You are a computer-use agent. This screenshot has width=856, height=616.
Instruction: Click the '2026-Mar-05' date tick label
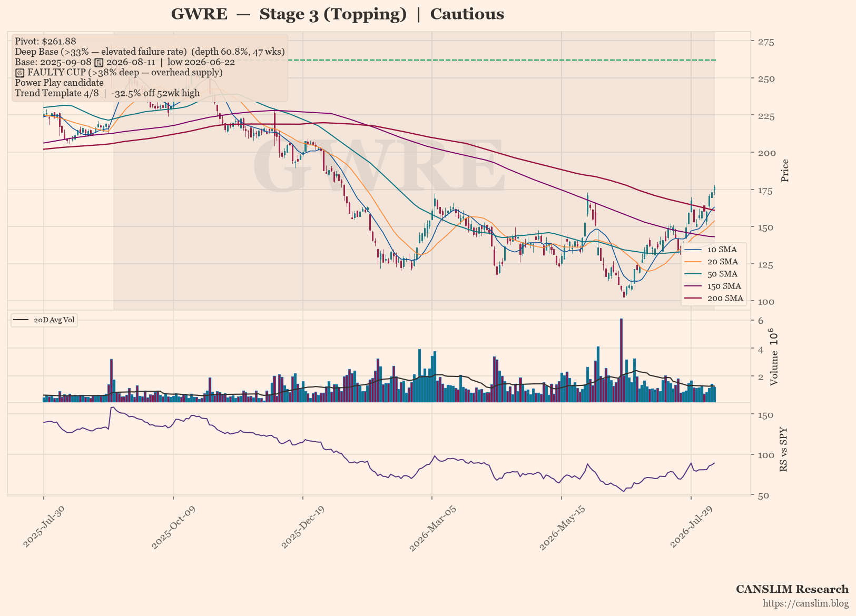pyautogui.click(x=432, y=528)
